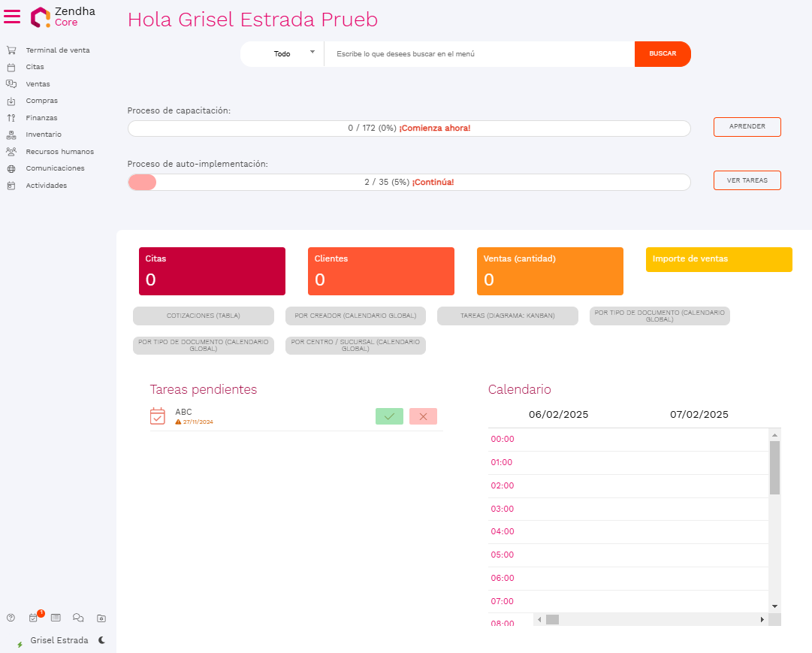Viewport: 812px width, 653px height.
Task: Reject ABC task with red X button
Action: pos(423,416)
